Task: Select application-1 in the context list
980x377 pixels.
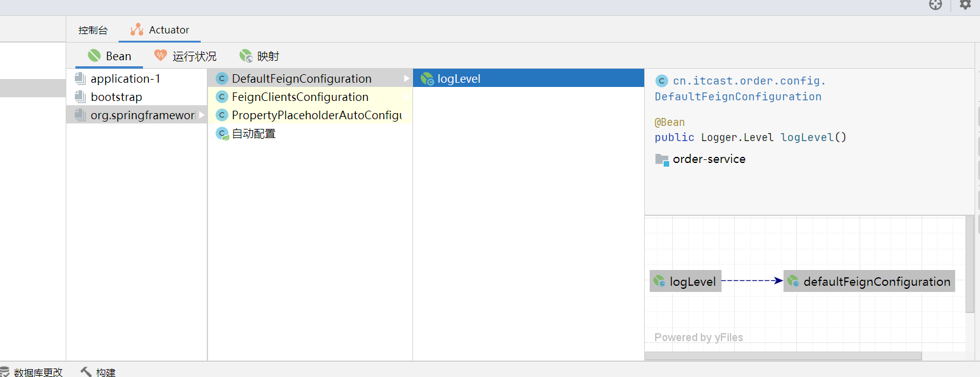Action: point(125,78)
